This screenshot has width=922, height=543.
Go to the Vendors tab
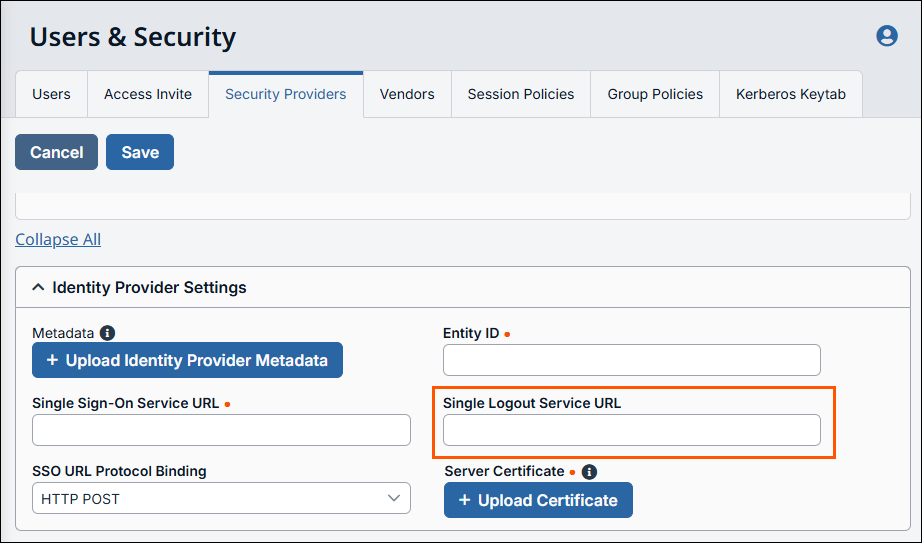[x=407, y=94]
